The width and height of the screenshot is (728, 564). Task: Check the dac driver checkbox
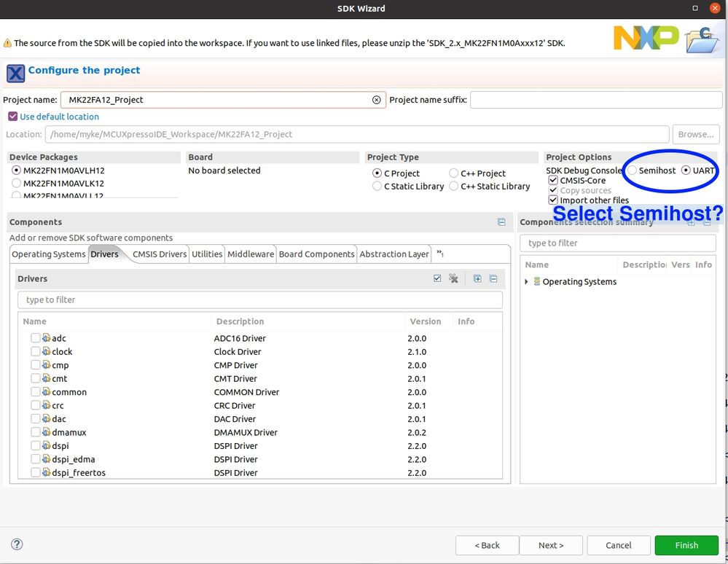(35, 419)
